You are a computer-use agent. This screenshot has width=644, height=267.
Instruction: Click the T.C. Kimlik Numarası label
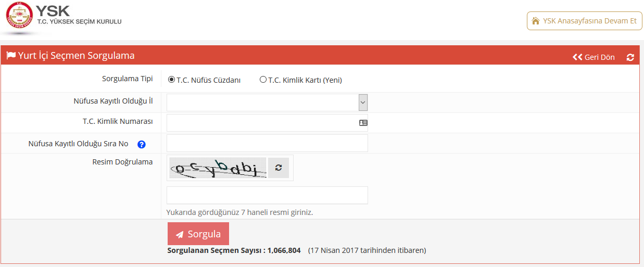(x=118, y=121)
